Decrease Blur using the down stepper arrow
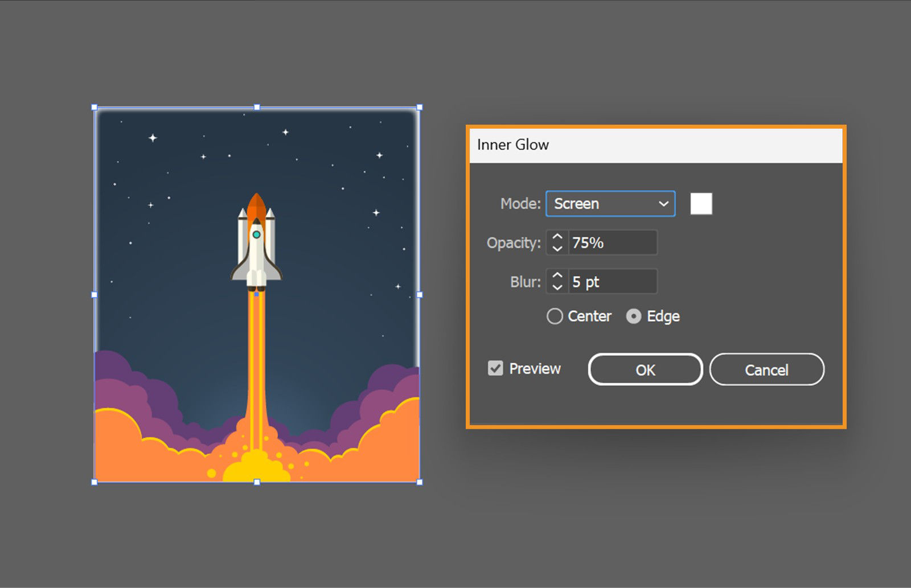 coord(557,287)
